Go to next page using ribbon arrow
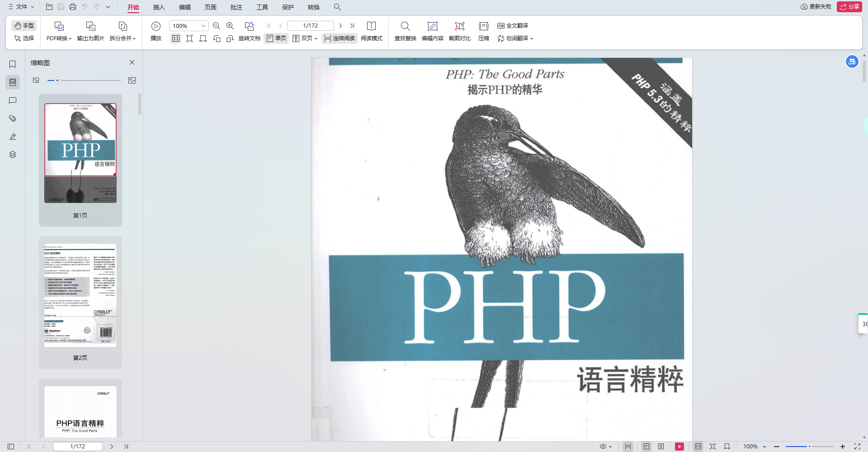Viewport: 868px width, 452px height. point(340,26)
